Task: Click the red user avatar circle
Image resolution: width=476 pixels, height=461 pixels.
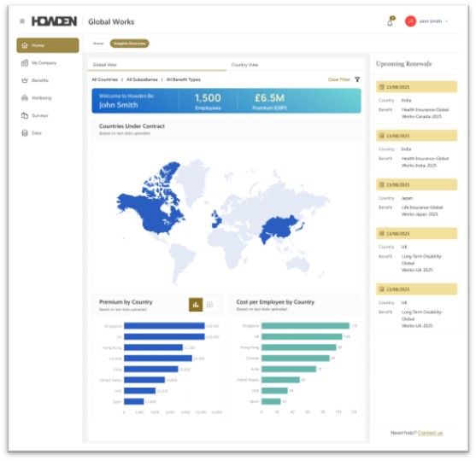Action: point(410,21)
